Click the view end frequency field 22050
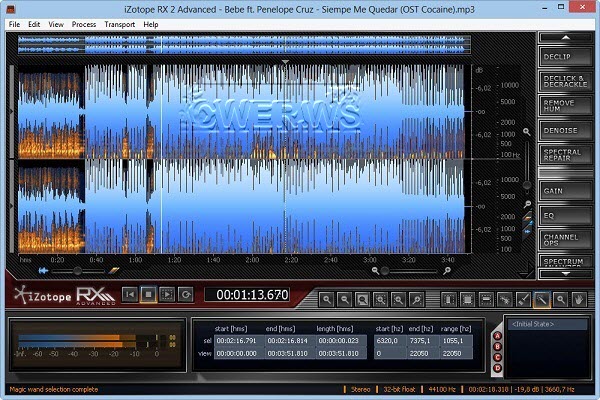600x400 pixels. tap(422, 353)
